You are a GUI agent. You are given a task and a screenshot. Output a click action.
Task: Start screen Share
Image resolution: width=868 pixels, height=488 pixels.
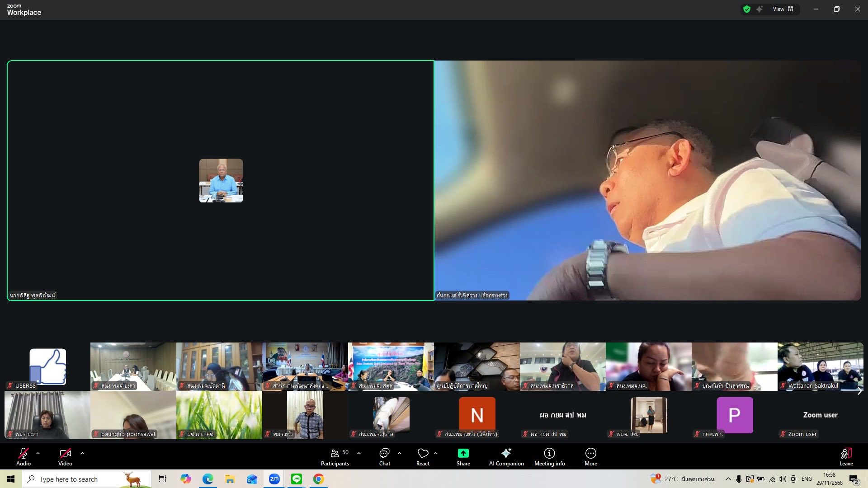[463, 456]
